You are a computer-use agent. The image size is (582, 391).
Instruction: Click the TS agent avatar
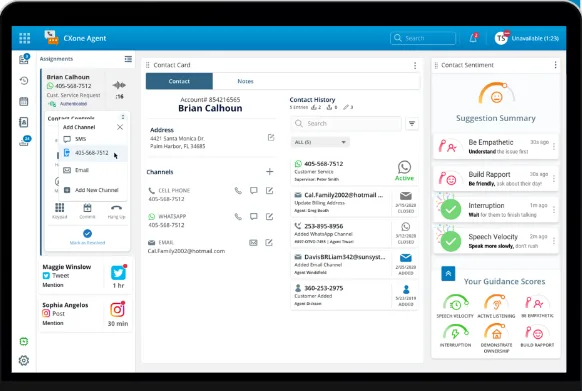pos(501,38)
